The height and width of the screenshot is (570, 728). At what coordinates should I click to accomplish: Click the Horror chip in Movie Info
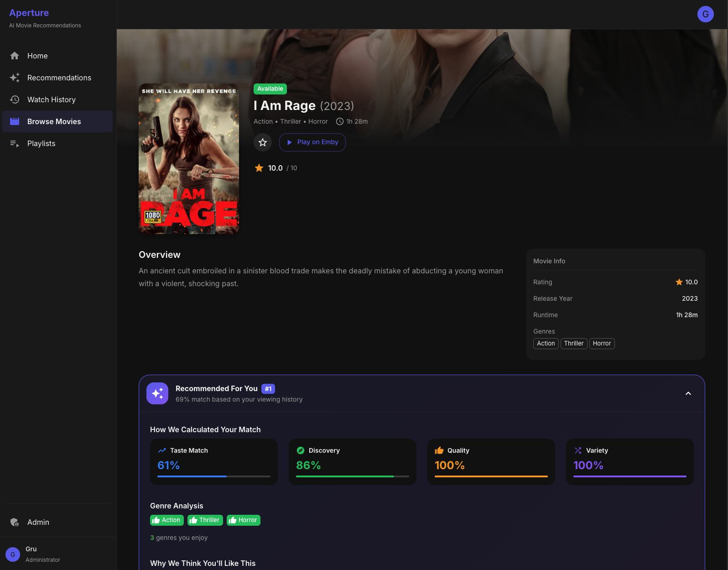[x=602, y=344]
